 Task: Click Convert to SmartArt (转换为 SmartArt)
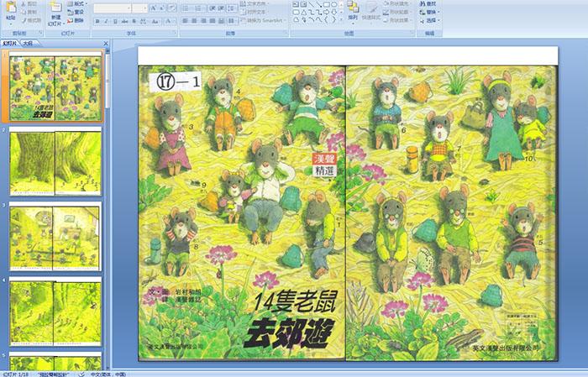click(x=263, y=20)
